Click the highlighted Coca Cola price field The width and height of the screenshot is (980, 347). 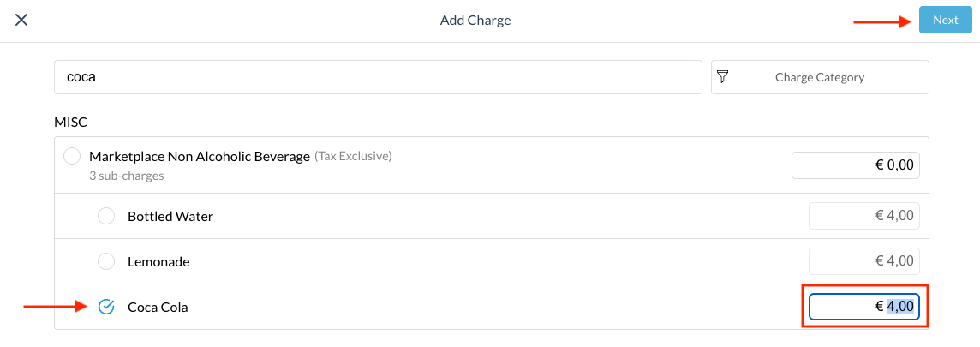click(x=863, y=307)
